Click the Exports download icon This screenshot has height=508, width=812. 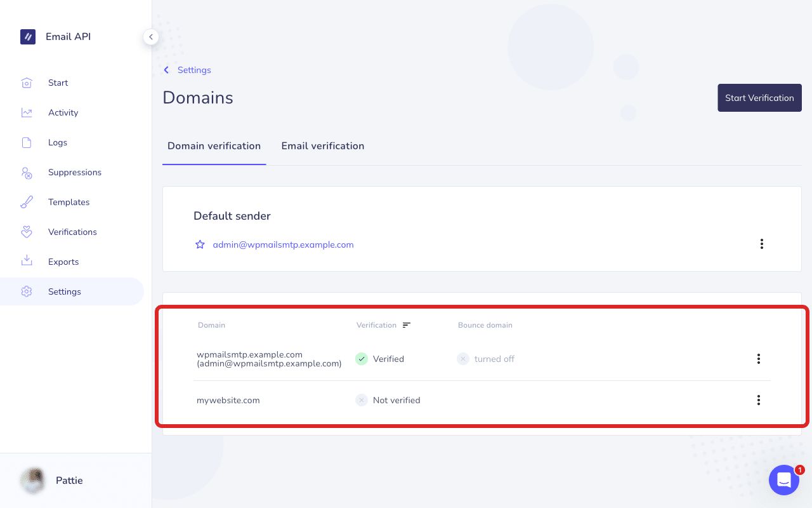click(27, 261)
